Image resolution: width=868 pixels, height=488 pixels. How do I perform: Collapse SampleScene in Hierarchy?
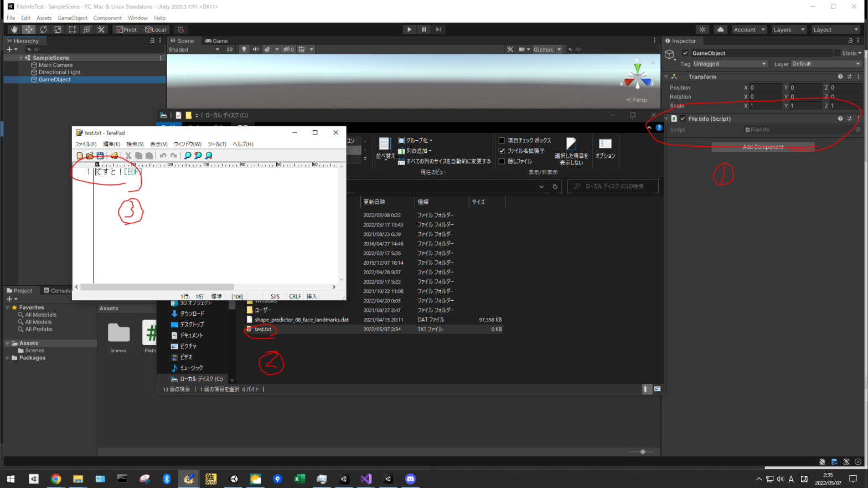pyautogui.click(x=21, y=58)
